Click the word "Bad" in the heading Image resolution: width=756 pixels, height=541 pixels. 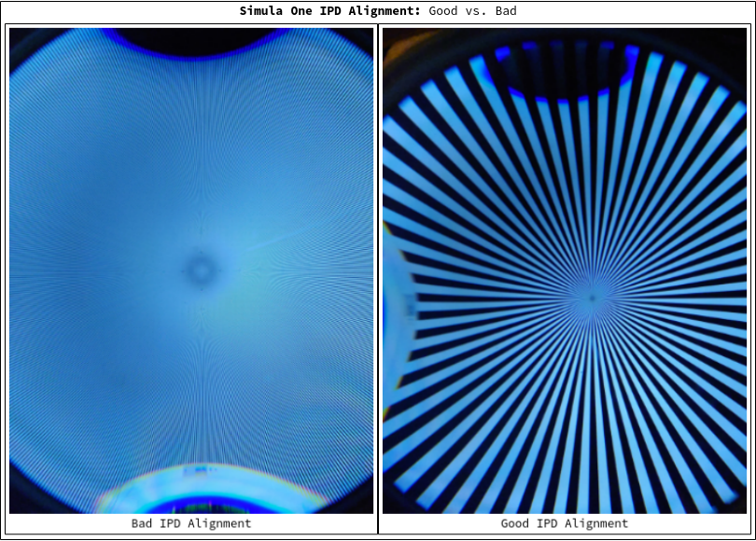pyautogui.click(x=505, y=11)
